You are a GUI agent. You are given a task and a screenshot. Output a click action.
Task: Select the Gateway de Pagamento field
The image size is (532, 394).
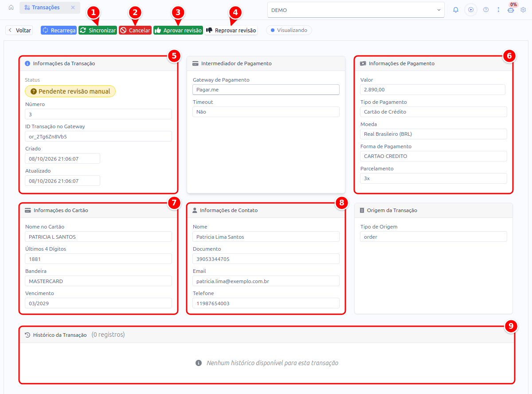tap(266, 90)
